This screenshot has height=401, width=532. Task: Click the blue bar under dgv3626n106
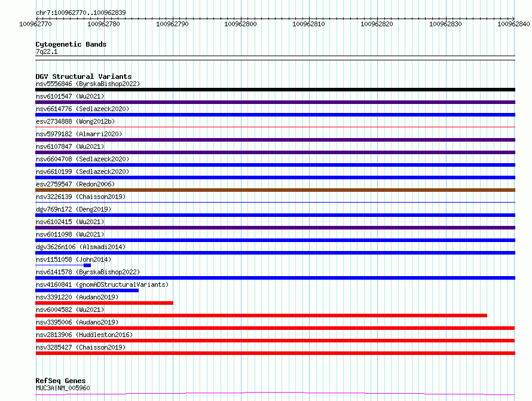pyautogui.click(x=275, y=253)
